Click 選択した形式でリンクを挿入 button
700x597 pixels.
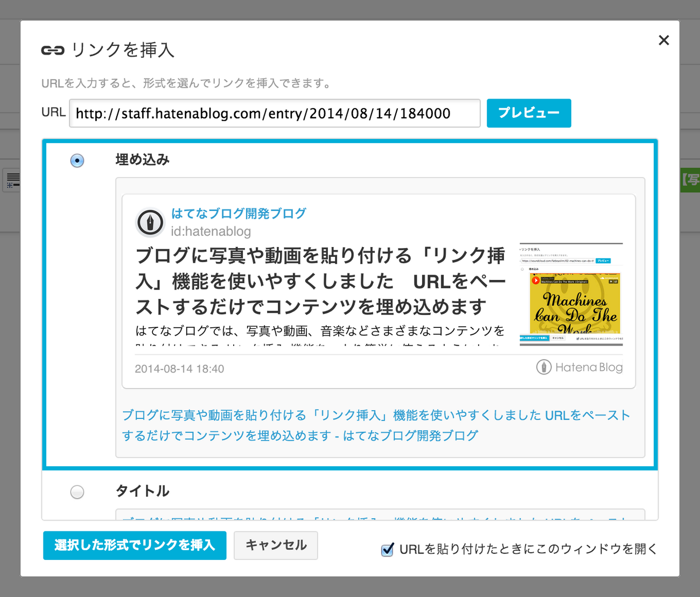point(135,545)
